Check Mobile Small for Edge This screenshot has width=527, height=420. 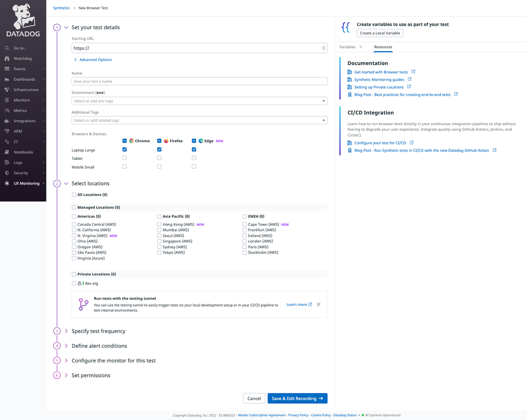click(x=194, y=167)
